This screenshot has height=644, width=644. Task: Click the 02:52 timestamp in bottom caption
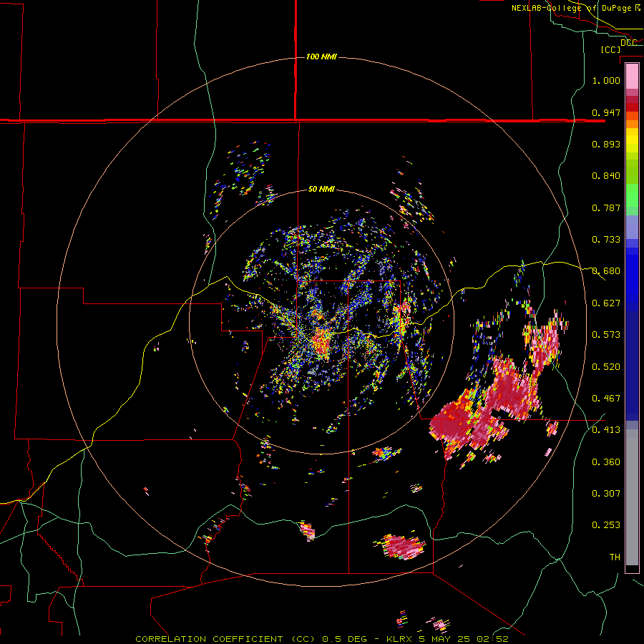click(493, 639)
